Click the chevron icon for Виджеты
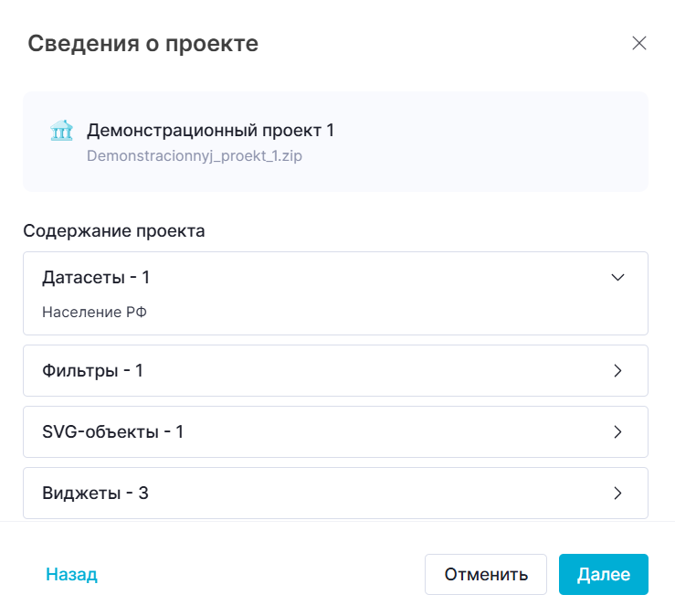The width and height of the screenshot is (675, 616). pyautogui.click(x=617, y=494)
